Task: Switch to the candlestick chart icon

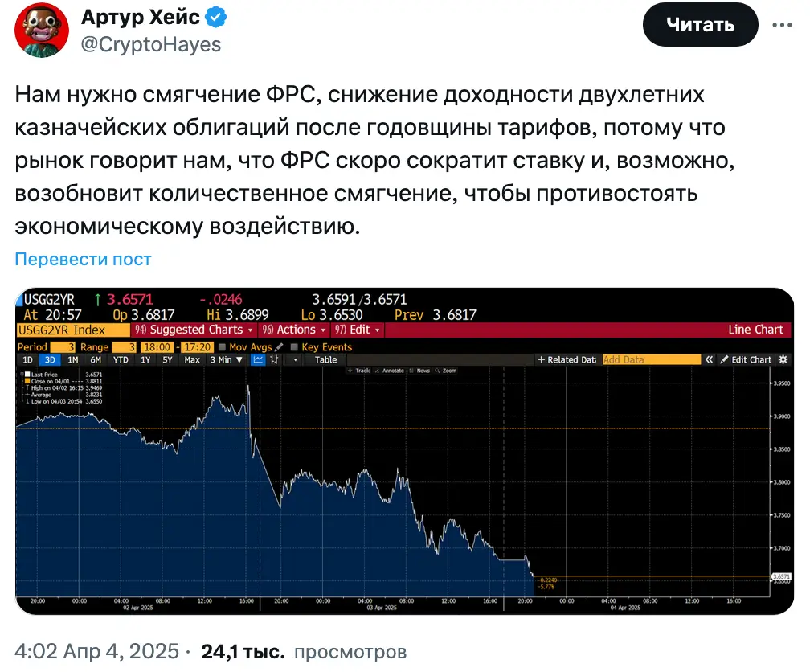Action: point(274,360)
